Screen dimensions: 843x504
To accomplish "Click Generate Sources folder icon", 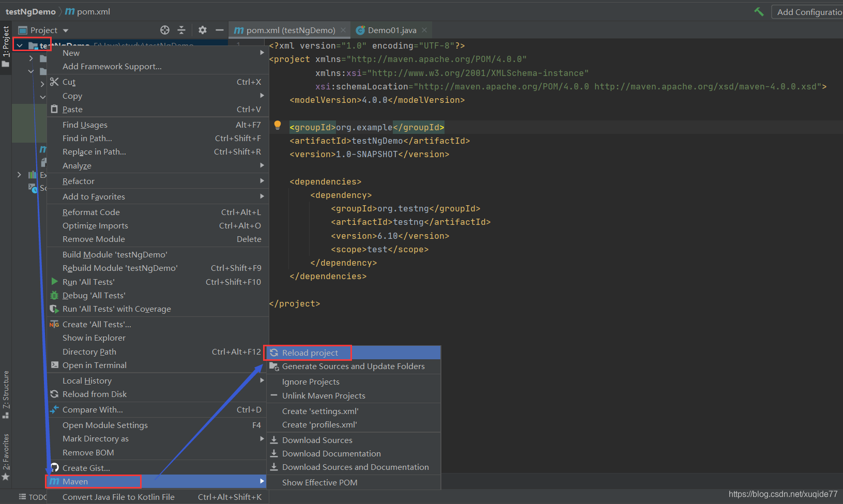I will 274,366.
